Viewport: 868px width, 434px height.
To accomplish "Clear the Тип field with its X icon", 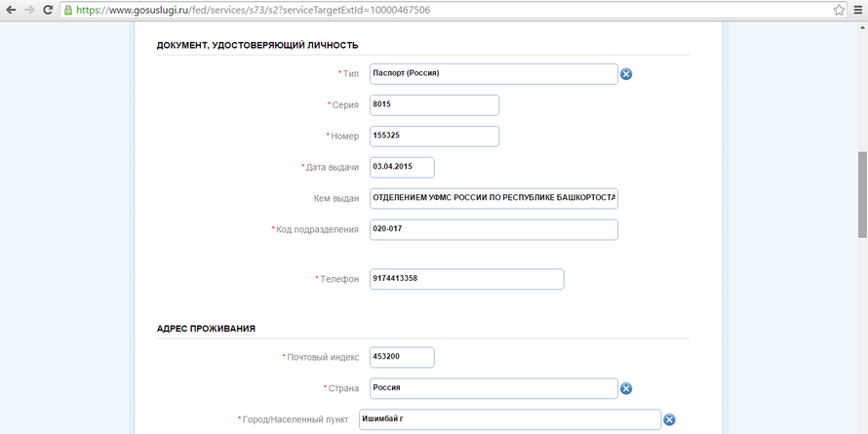I will tap(626, 74).
